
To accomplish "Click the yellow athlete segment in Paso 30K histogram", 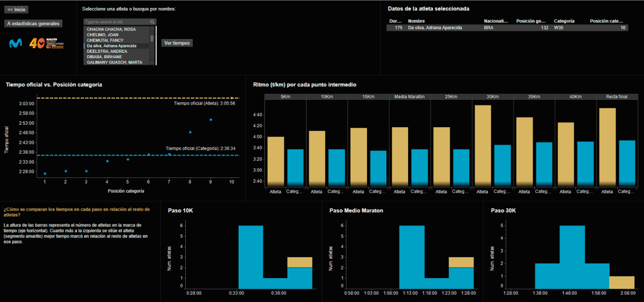I will pyautogui.click(x=622, y=282).
